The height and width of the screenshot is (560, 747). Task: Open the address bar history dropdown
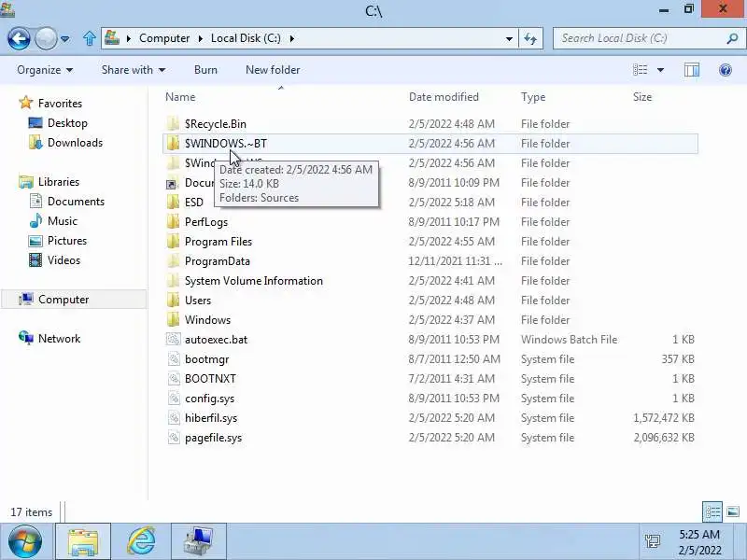coord(509,38)
